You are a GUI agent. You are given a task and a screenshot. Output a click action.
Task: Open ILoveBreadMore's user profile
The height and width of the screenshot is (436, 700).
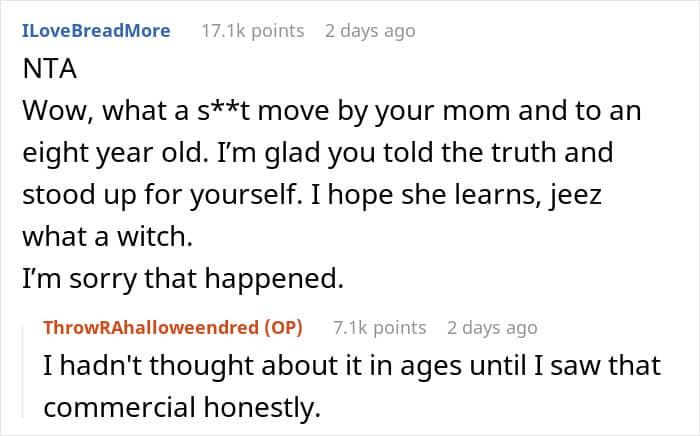pyautogui.click(x=95, y=31)
